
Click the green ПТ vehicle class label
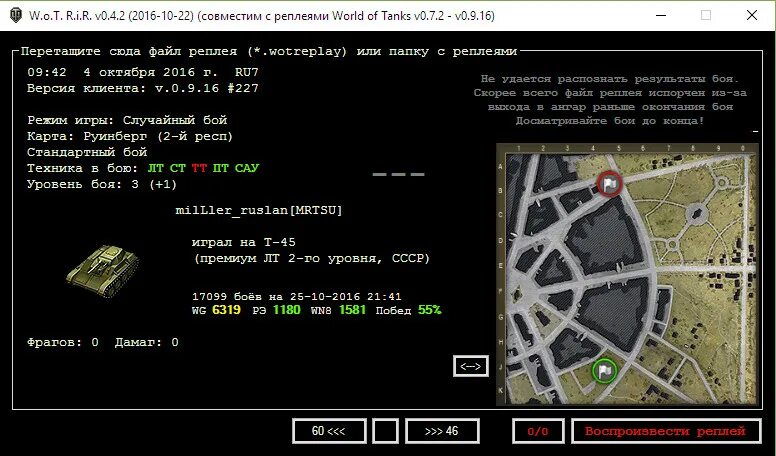221,168
